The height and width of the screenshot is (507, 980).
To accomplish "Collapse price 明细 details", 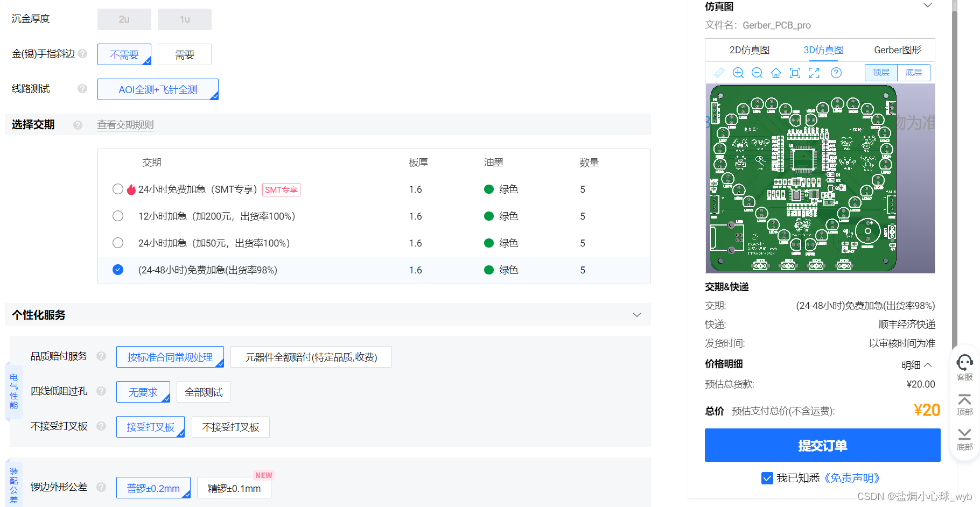I will coord(916,365).
